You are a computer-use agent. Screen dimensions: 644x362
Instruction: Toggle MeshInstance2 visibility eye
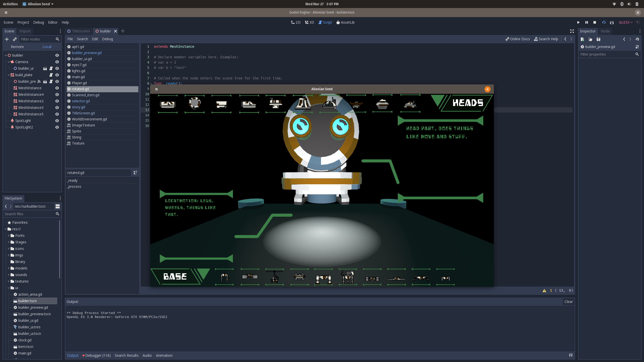pyautogui.click(x=57, y=101)
